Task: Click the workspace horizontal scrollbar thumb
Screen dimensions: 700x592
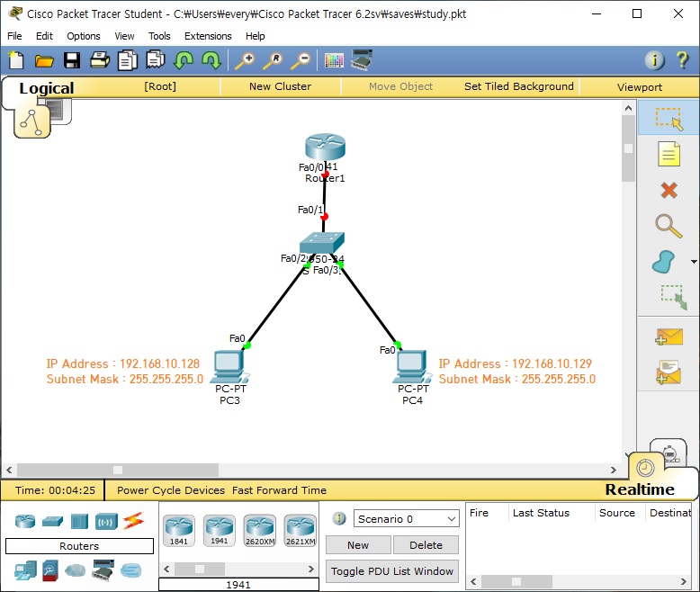Action: (118, 470)
